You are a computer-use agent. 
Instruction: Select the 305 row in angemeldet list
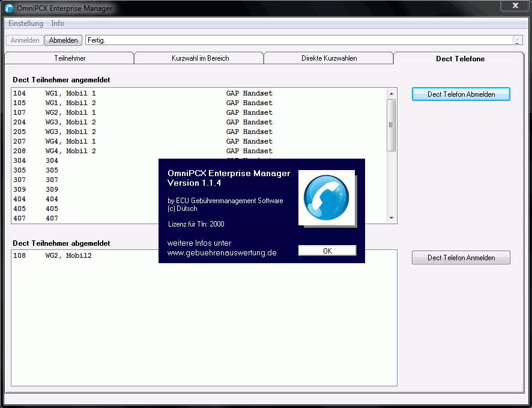(85, 170)
